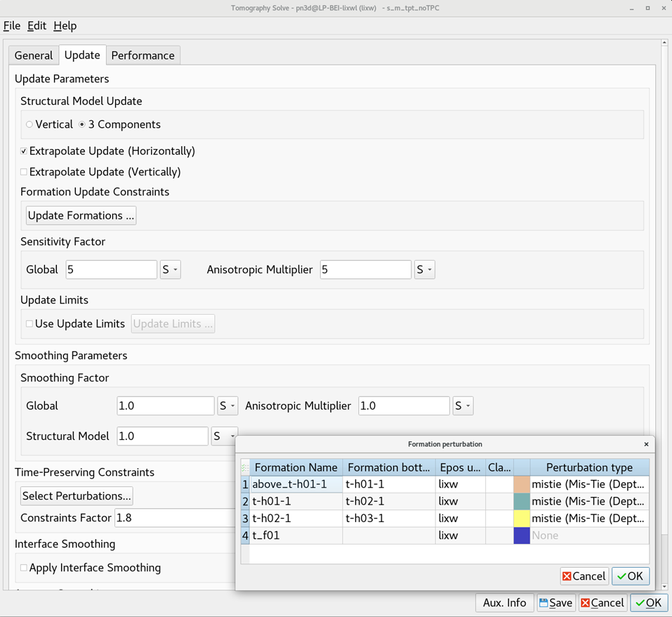Switch to the General tab

pos(34,56)
